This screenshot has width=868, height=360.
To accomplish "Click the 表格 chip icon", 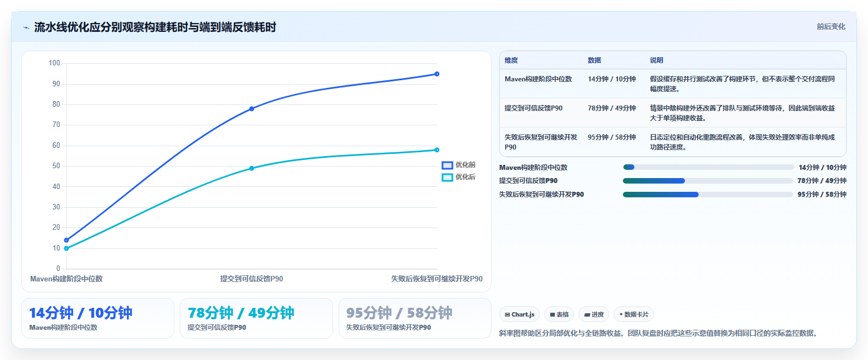I will (552, 315).
